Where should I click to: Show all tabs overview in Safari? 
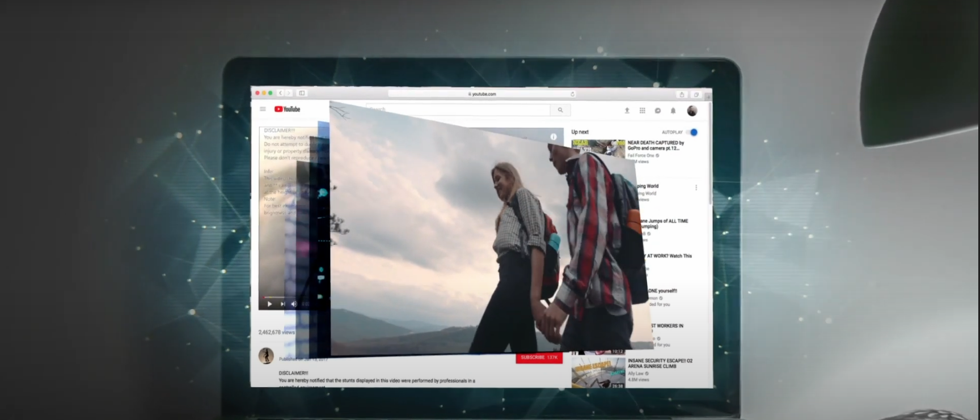[696, 95]
